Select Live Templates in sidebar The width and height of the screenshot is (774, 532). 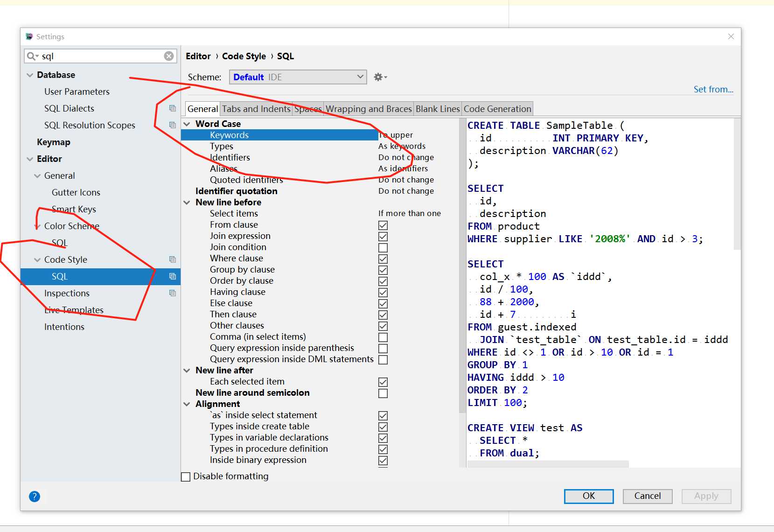coord(74,310)
